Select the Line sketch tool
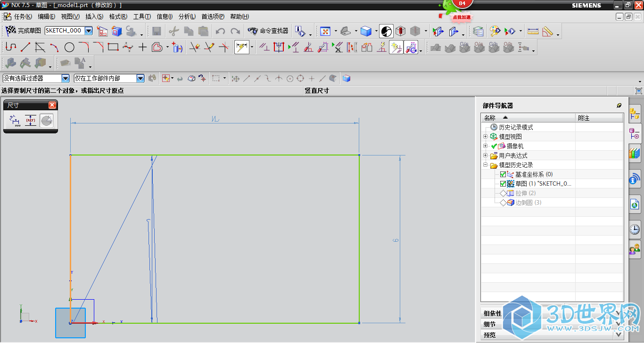Screen dimensions: 644x343 click(x=25, y=47)
